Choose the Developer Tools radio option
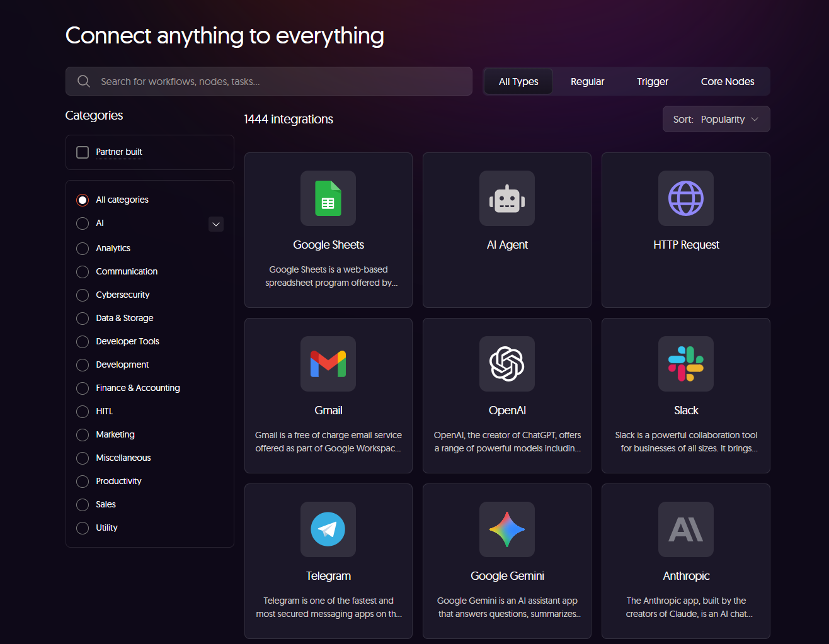The height and width of the screenshot is (644, 829). pyautogui.click(x=83, y=342)
